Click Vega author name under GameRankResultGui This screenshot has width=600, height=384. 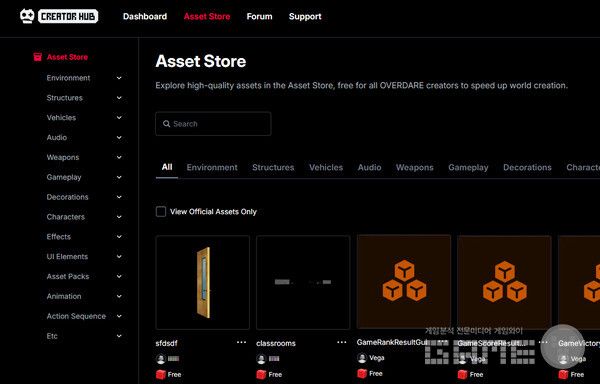pyautogui.click(x=377, y=358)
